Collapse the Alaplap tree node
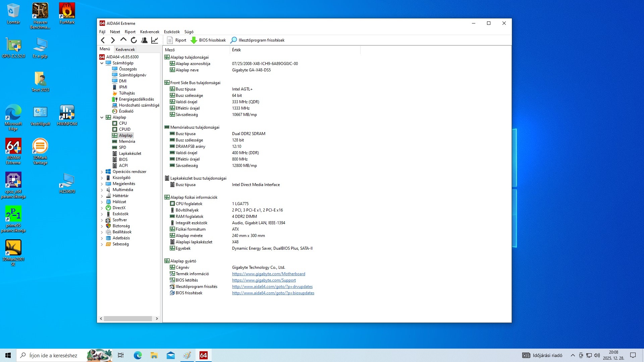644x362 pixels. (102, 117)
